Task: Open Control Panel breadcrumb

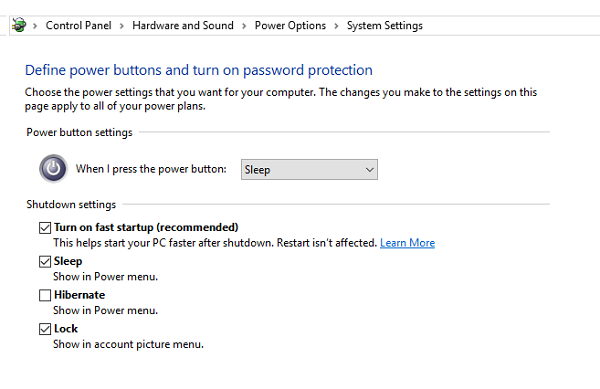Action: click(x=78, y=25)
